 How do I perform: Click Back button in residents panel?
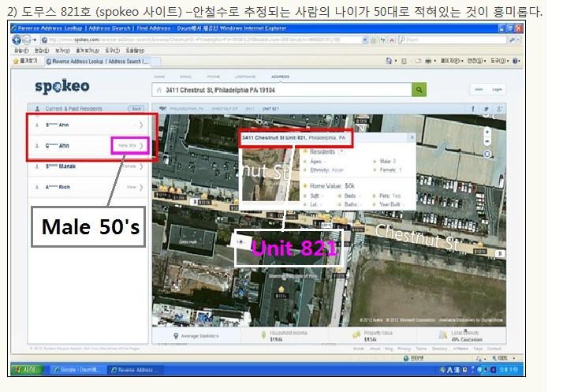click(x=136, y=108)
